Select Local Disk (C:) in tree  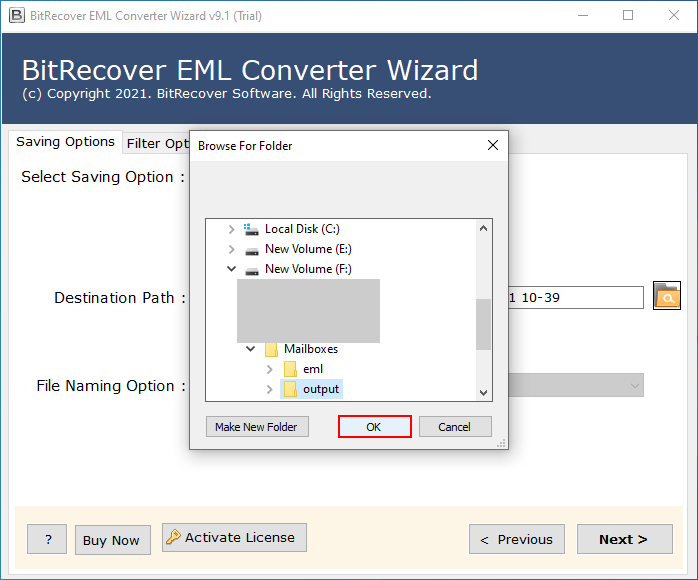pyautogui.click(x=302, y=229)
